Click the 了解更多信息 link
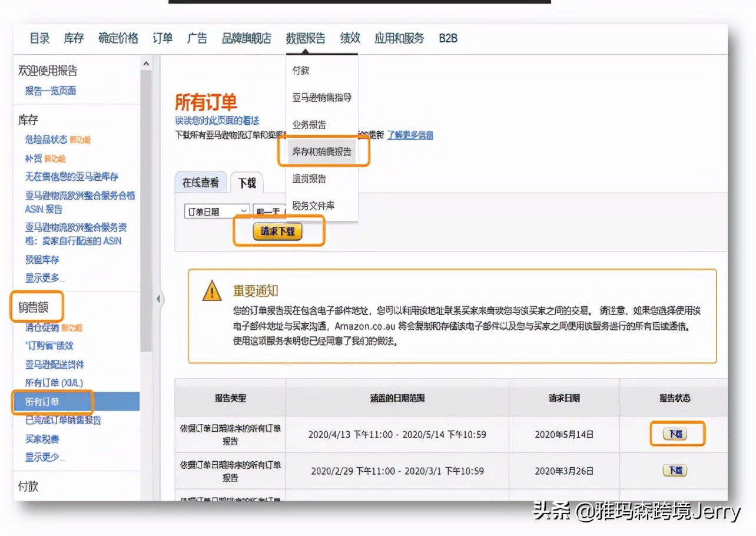Image resolution: width=756 pixels, height=536 pixels. pyautogui.click(x=411, y=135)
